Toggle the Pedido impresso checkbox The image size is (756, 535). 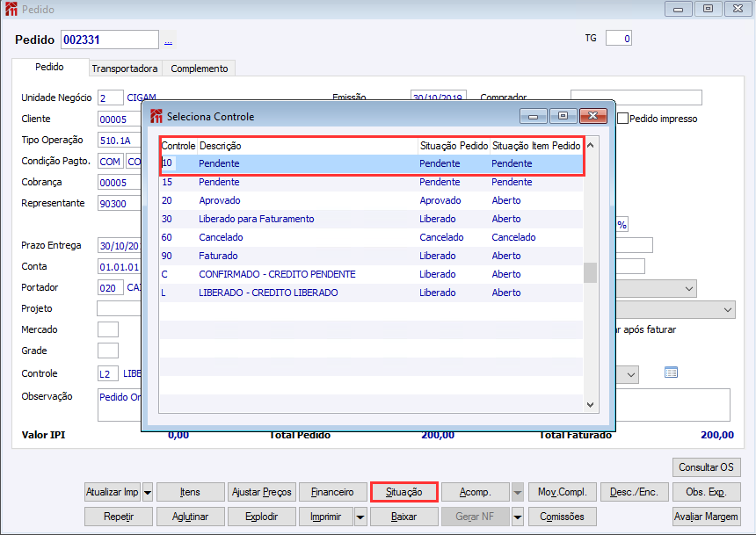click(623, 119)
